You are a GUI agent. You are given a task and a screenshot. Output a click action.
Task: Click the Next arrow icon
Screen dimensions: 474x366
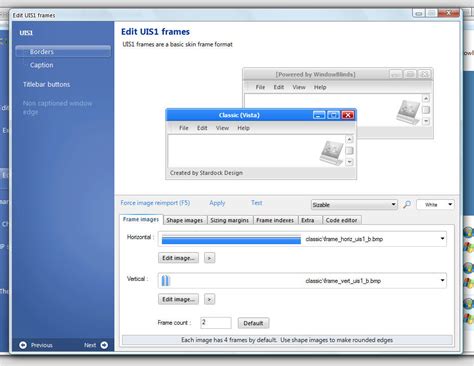(104, 345)
